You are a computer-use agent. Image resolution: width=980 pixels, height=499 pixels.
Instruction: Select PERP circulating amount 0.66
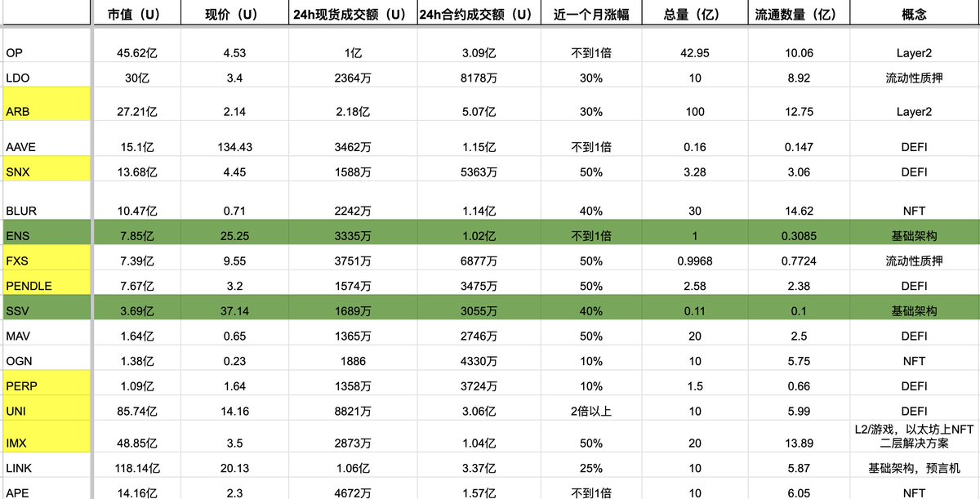(799, 385)
